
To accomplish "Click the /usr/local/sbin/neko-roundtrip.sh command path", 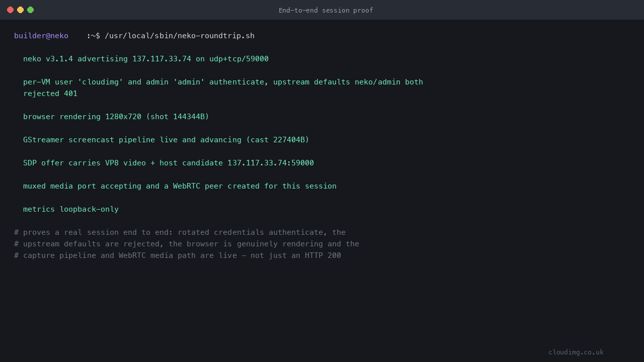I will click(180, 36).
